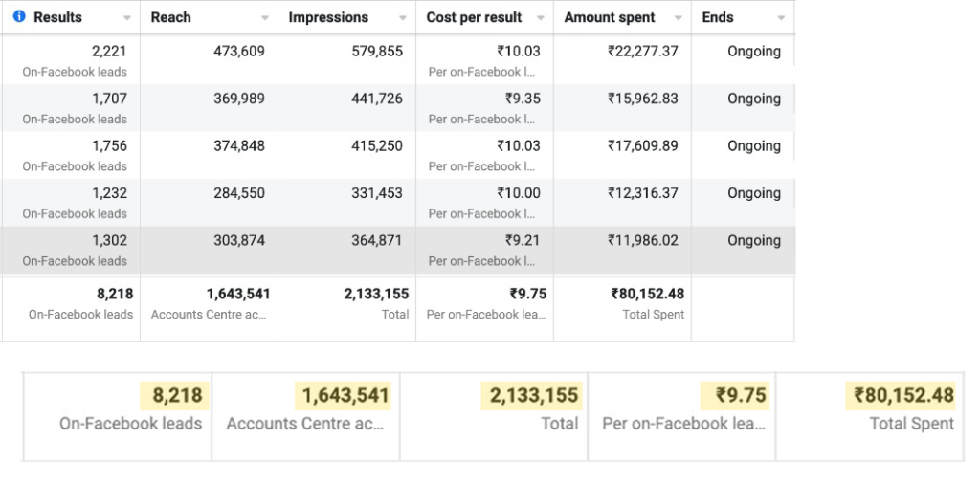The width and height of the screenshot is (980, 484).
Task: Select the row with 369,989 reach
Action: coord(239,99)
